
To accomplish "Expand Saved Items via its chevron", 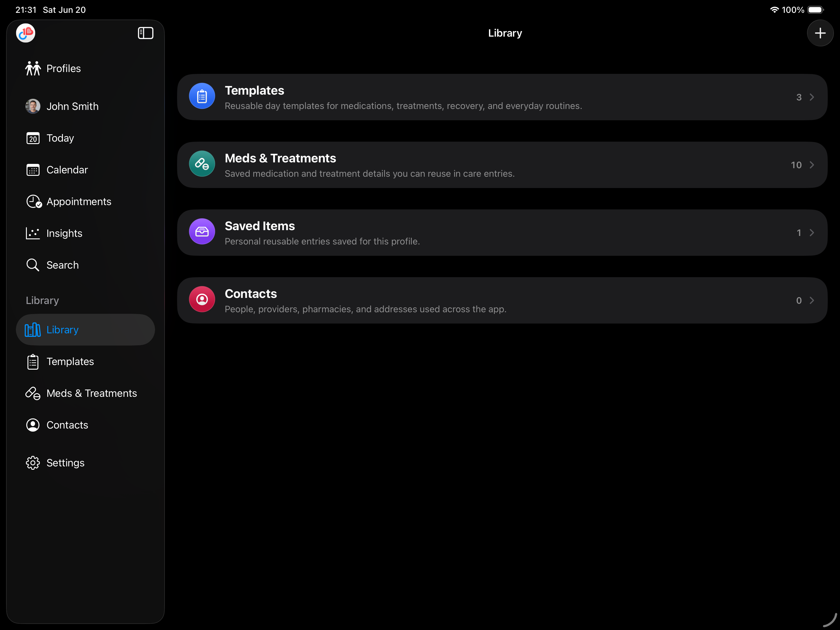I will pyautogui.click(x=812, y=233).
